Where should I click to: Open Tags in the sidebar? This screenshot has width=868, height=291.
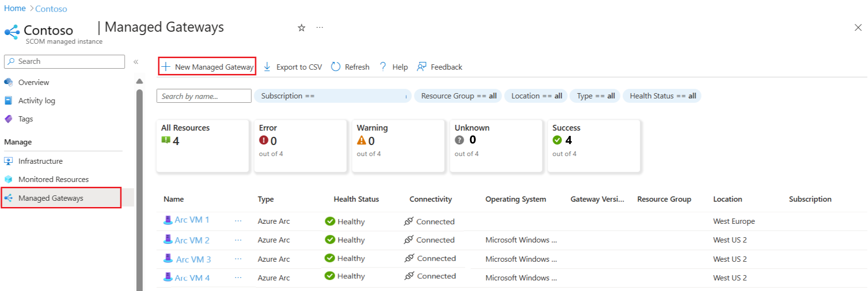(x=25, y=119)
